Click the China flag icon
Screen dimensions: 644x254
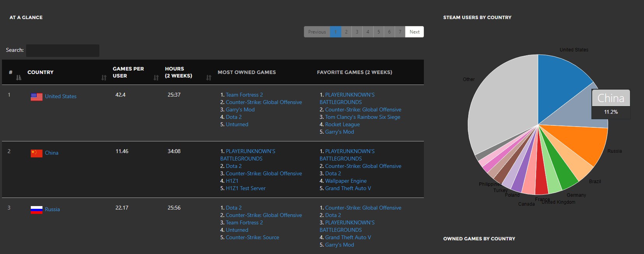click(x=36, y=153)
